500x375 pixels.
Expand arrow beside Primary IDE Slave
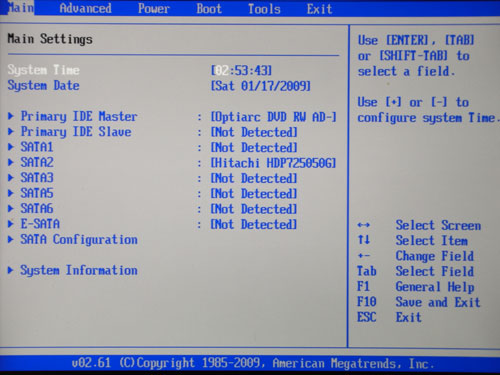coord(11,131)
